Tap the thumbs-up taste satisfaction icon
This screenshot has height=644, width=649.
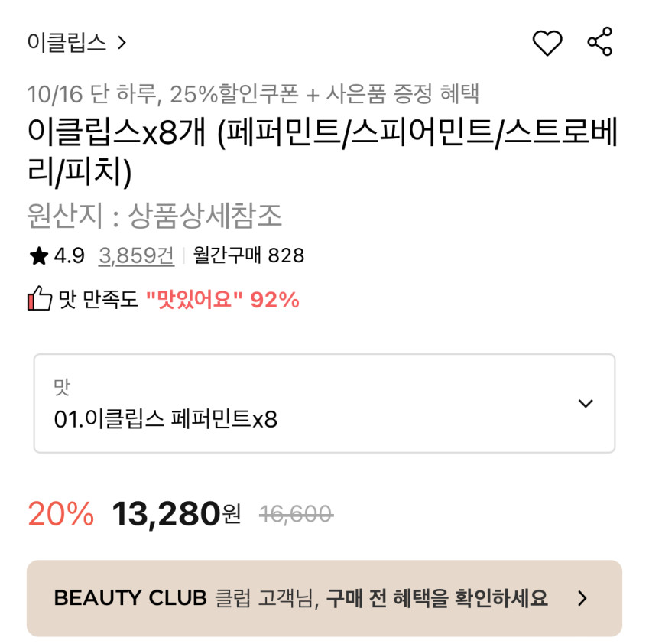pos(39,299)
